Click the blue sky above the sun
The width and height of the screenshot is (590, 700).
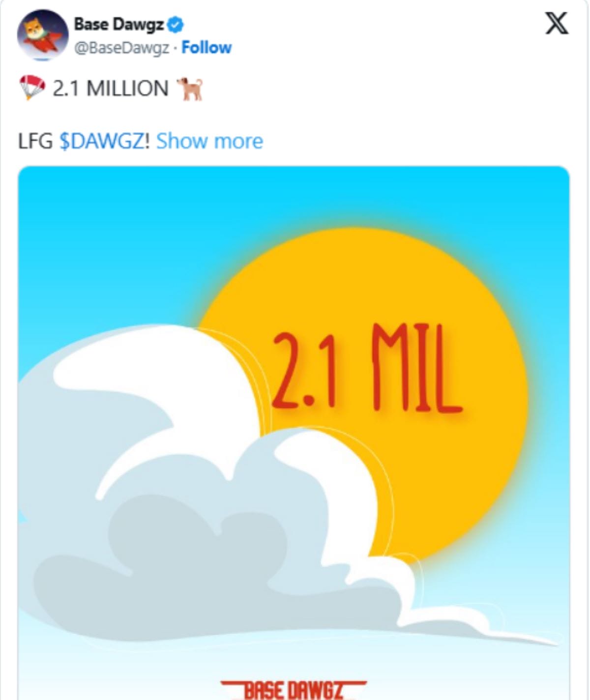[x=344, y=197]
